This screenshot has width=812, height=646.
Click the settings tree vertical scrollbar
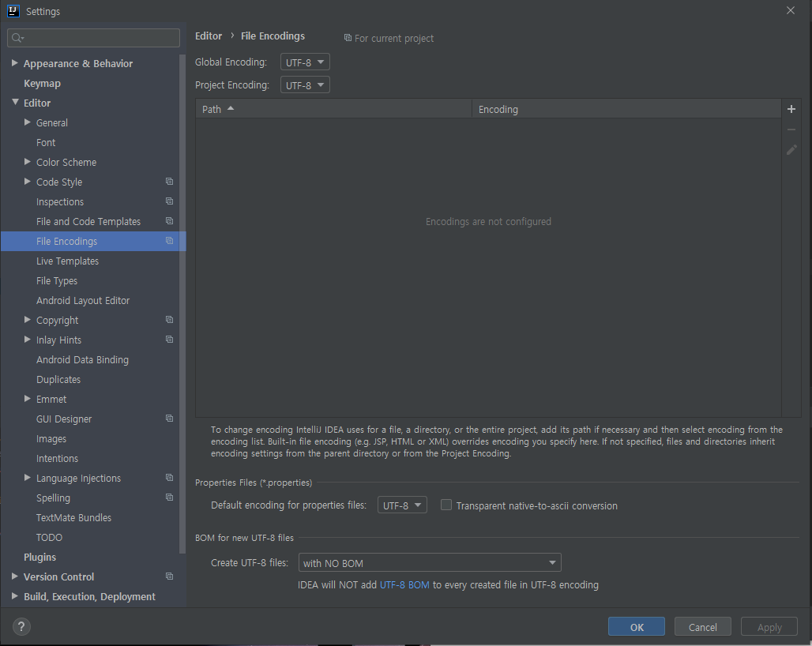(x=182, y=304)
